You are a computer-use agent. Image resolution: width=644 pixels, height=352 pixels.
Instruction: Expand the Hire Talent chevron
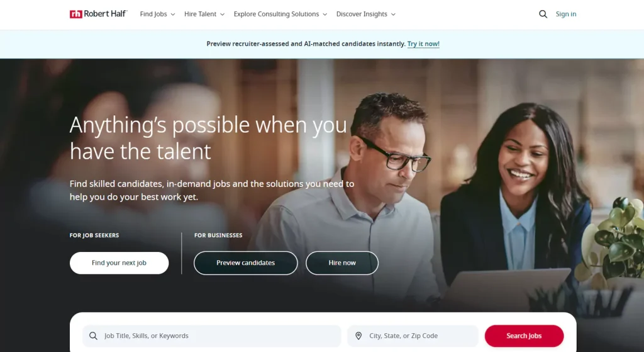coord(222,14)
